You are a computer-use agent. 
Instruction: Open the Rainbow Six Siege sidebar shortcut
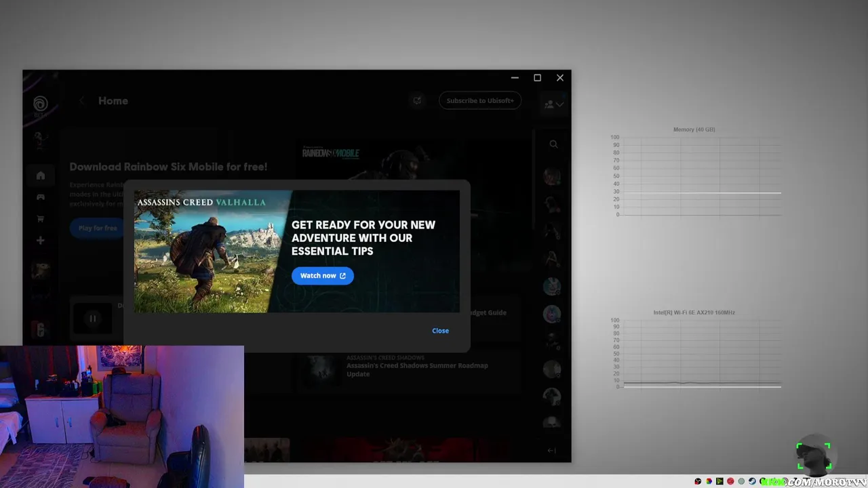click(41, 329)
